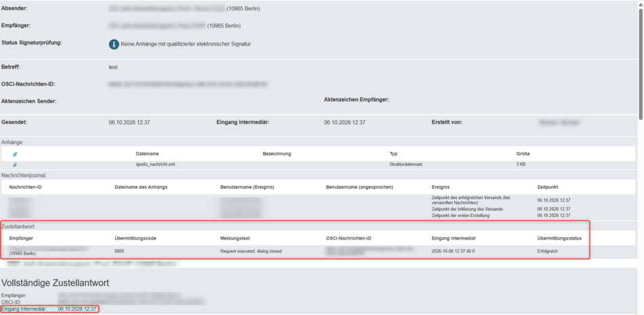Select the Zeitpunkt der Initiierung des Versands entry
The height and width of the screenshot is (315, 644).
click(x=467, y=209)
